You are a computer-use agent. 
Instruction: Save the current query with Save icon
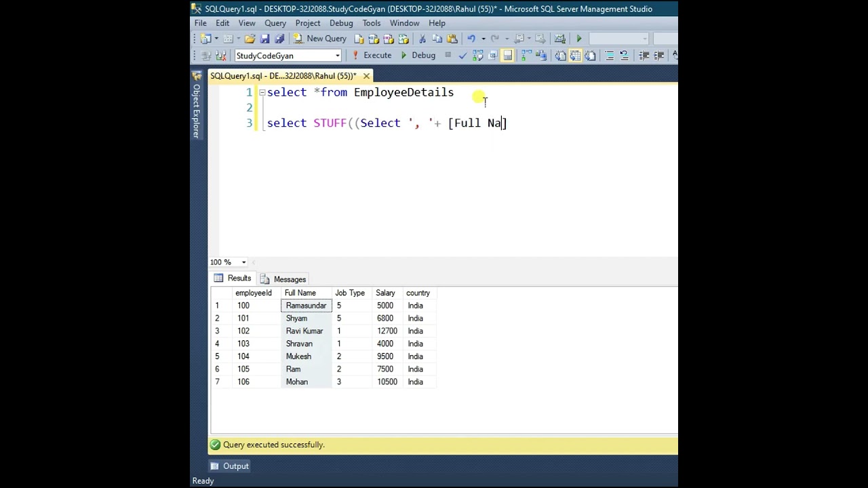tap(265, 39)
